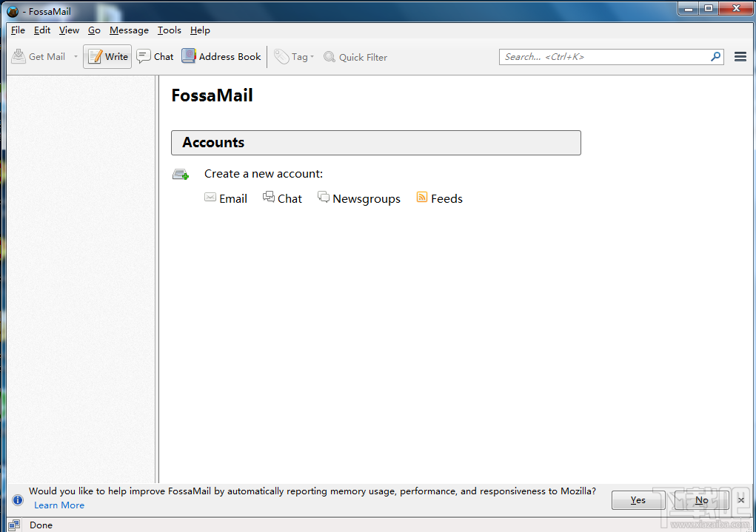Image resolution: width=756 pixels, height=532 pixels.
Task: Open the hamburger application menu
Action: [740, 57]
